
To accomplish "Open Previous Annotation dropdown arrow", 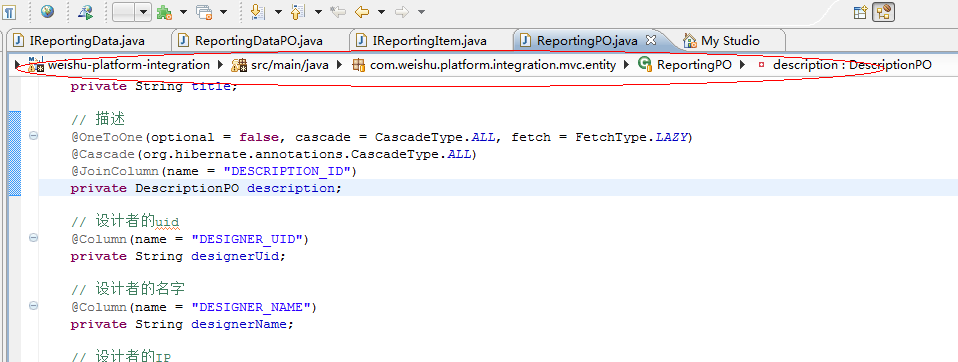I will 318,12.
